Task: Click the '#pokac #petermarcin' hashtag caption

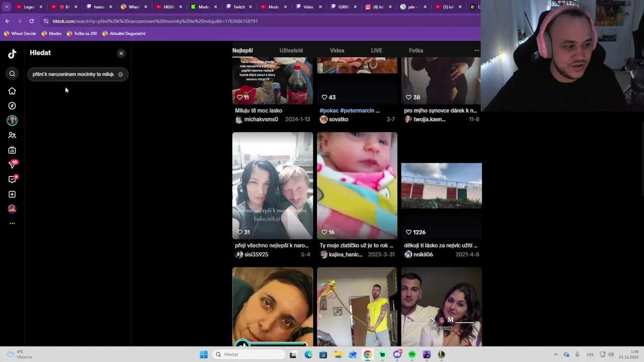Action: [x=350, y=111]
